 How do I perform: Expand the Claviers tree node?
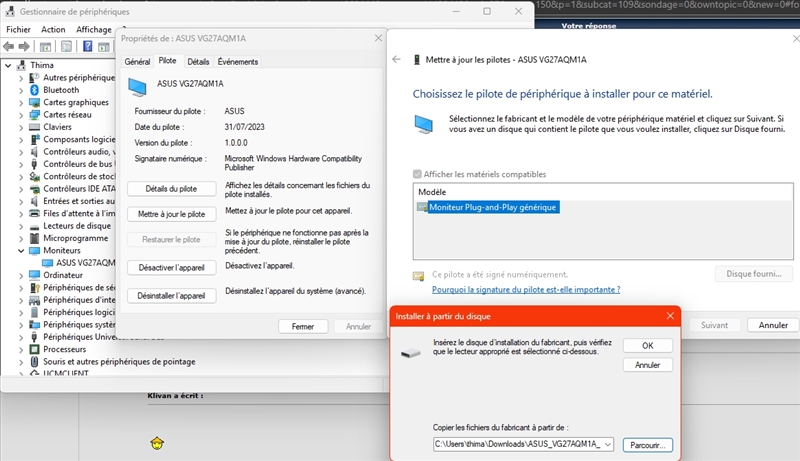[x=21, y=127]
